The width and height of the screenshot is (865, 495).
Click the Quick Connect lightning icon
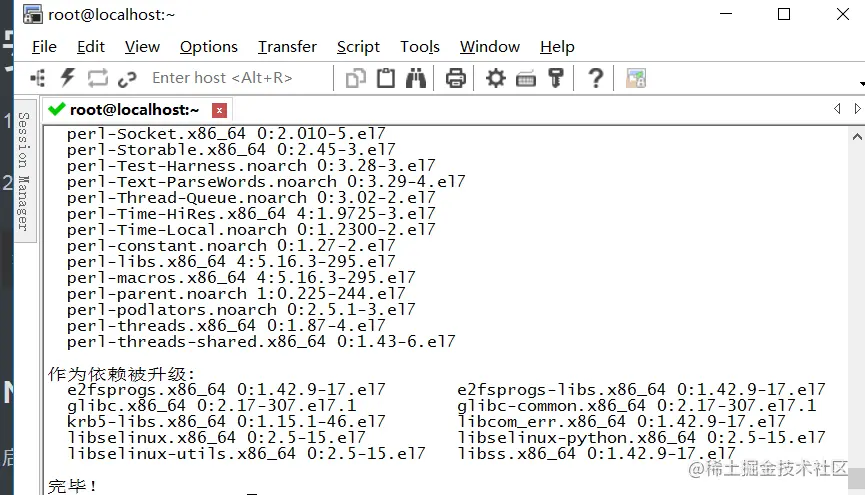[67, 78]
